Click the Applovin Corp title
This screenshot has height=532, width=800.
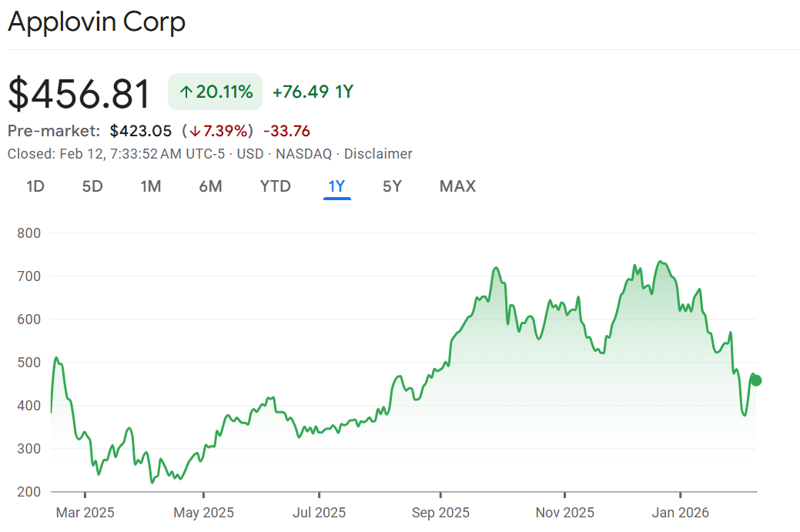tap(96, 22)
